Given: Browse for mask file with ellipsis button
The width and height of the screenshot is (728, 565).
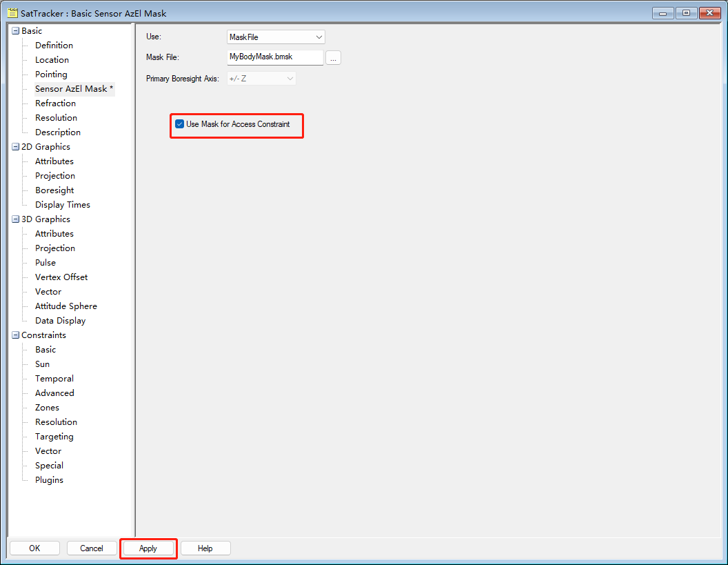Looking at the screenshot, I should tap(333, 58).
